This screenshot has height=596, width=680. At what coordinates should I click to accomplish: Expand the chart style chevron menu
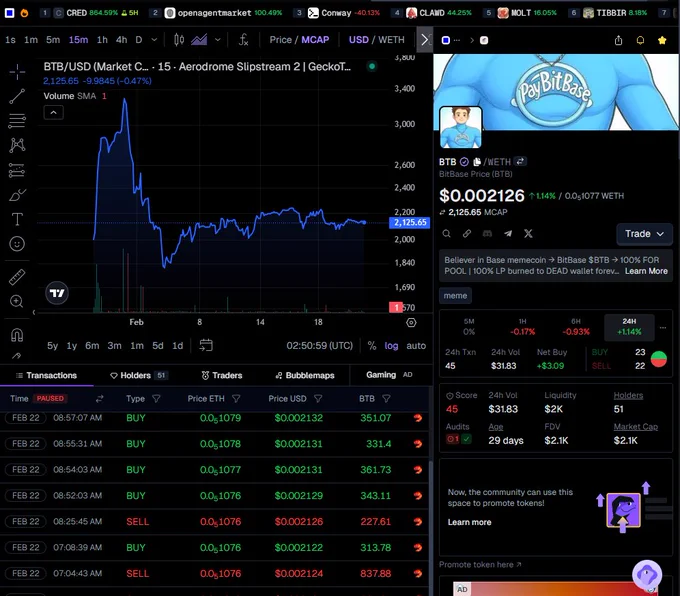pos(218,40)
